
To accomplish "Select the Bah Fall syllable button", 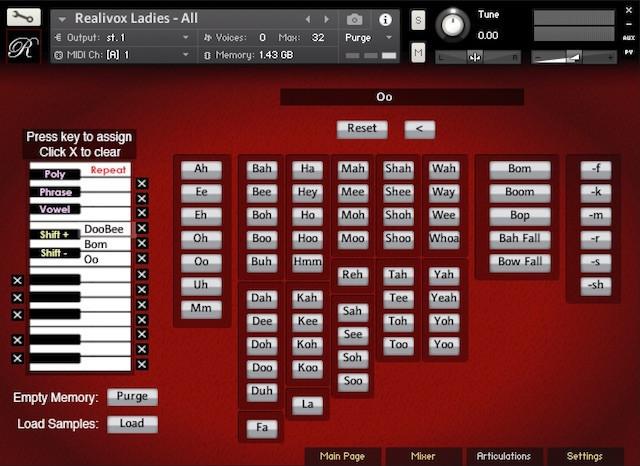I will [520, 239].
